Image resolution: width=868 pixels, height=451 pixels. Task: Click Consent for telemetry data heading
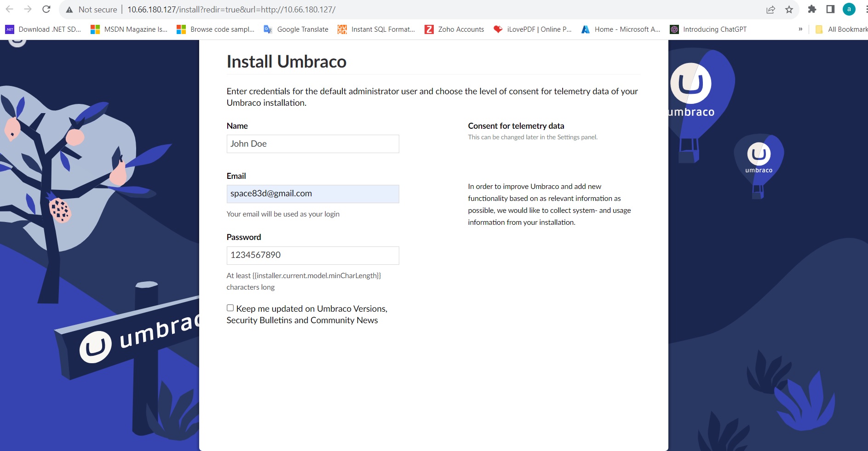[x=516, y=126]
